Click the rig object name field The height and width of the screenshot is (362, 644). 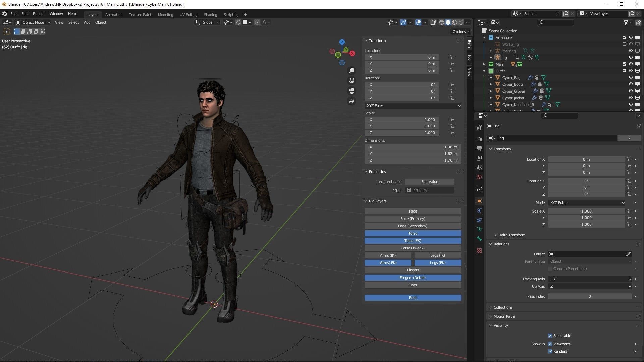(x=557, y=138)
